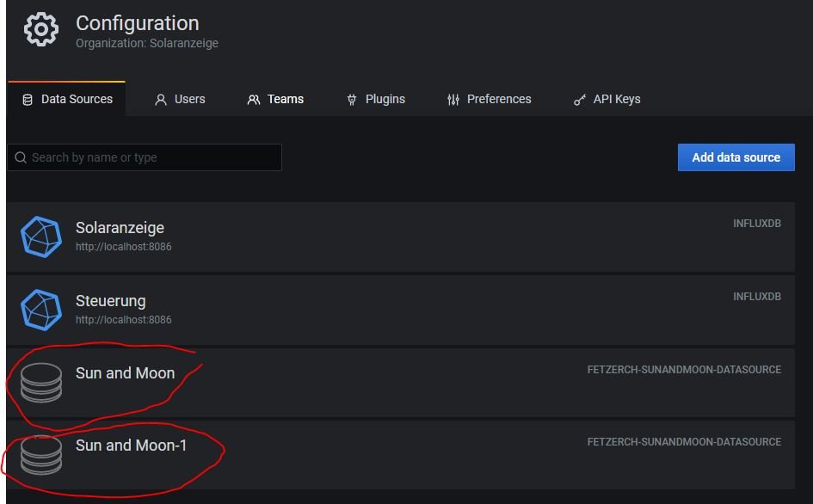Click the magnifier icon in search box
This screenshot has height=504, width=813.
[x=21, y=157]
